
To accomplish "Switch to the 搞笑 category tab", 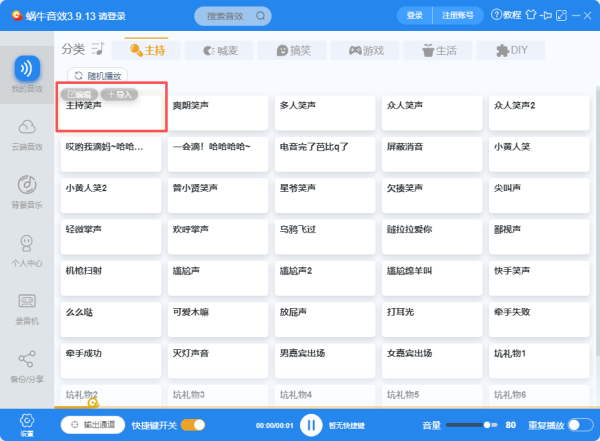I will [x=292, y=50].
